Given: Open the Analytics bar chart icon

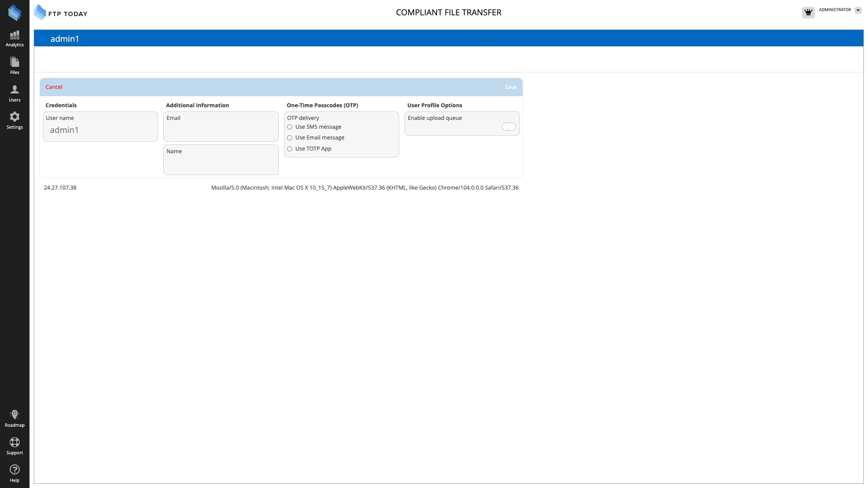Looking at the screenshot, I should click(15, 36).
